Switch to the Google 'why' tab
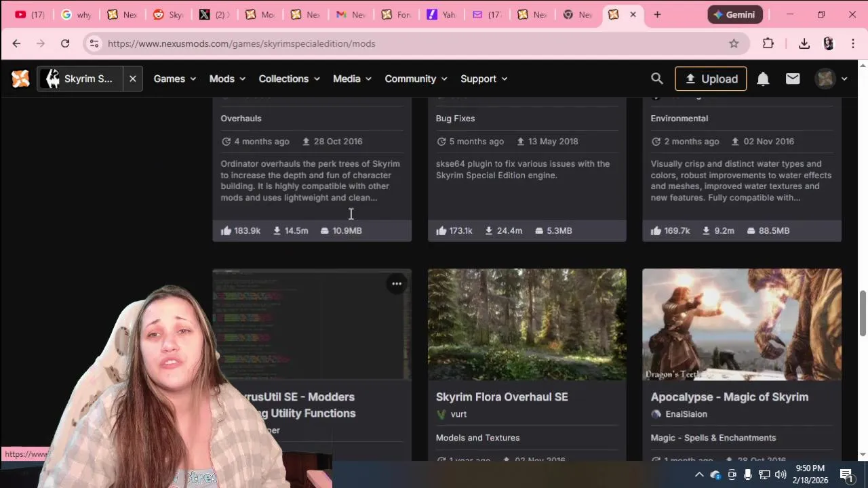 pyautogui.click(x=76, y=14)
